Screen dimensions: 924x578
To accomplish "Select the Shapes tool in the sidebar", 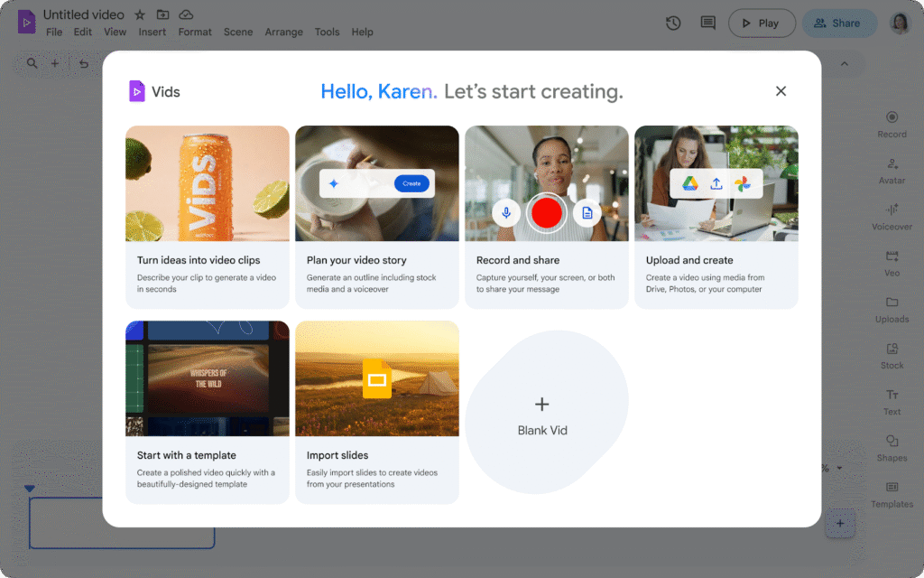I will tap(892, 447).
